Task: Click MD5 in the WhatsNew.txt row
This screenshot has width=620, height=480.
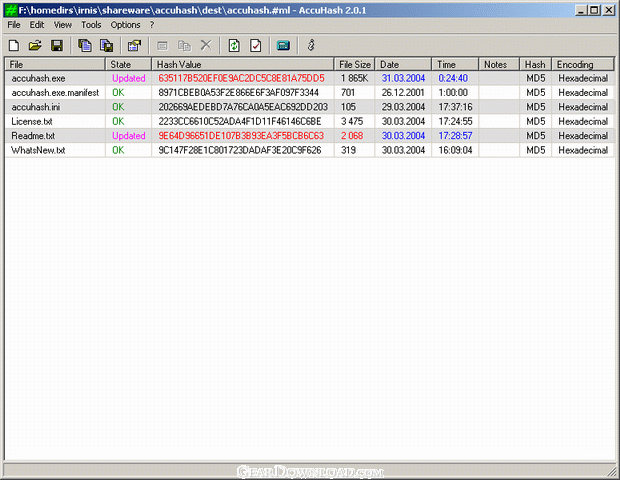Action: point(536,150)
